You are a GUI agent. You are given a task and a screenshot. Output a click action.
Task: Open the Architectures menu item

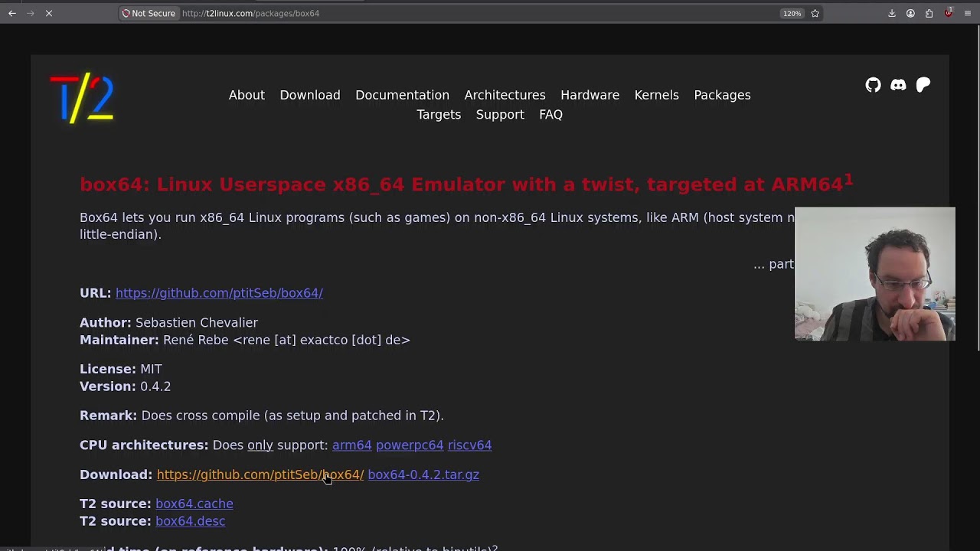click(505, 95)
